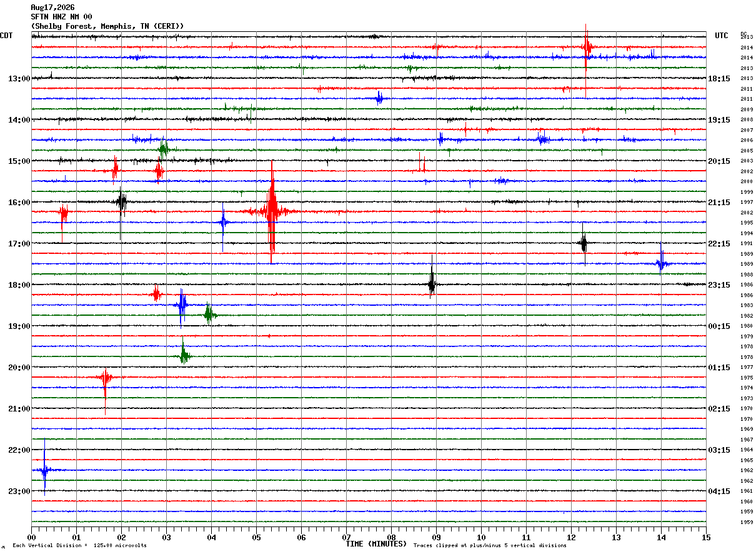756x554 pixels.
Task: Click the traces clipped footnote text
Action: [490, 546]
